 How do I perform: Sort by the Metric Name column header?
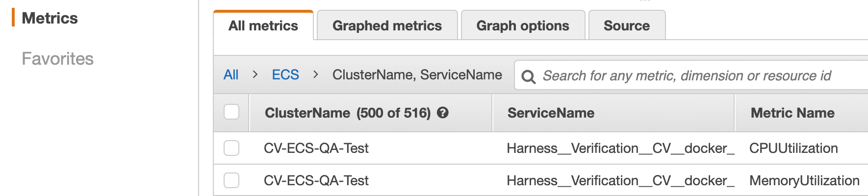click(792, 113)
